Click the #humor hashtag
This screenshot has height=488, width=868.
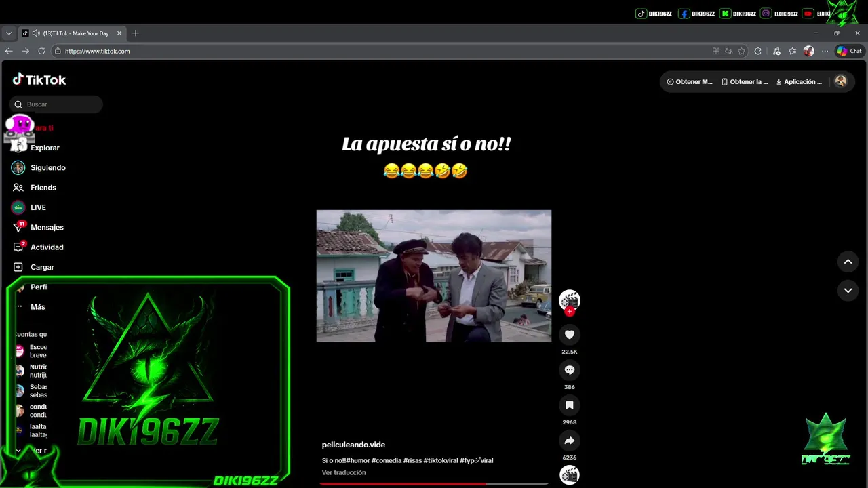coord(358,460)
